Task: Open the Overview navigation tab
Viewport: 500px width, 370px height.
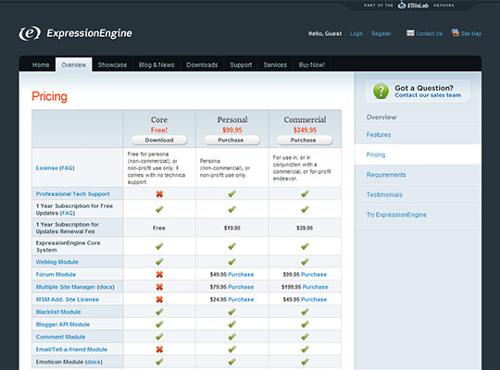Action: click(74, 65)
